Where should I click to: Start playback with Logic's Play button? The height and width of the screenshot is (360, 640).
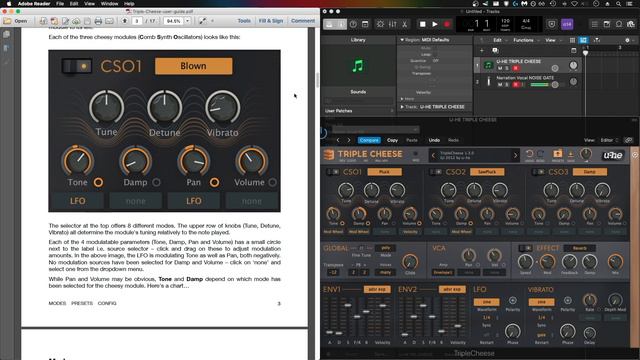point(435,24)
